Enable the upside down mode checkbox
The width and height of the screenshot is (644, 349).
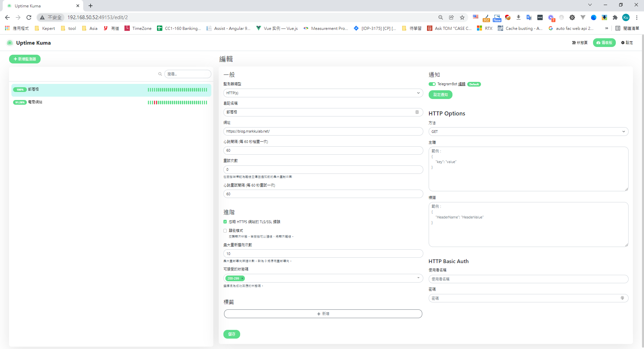pyautogui.click(x=225, y=231)
